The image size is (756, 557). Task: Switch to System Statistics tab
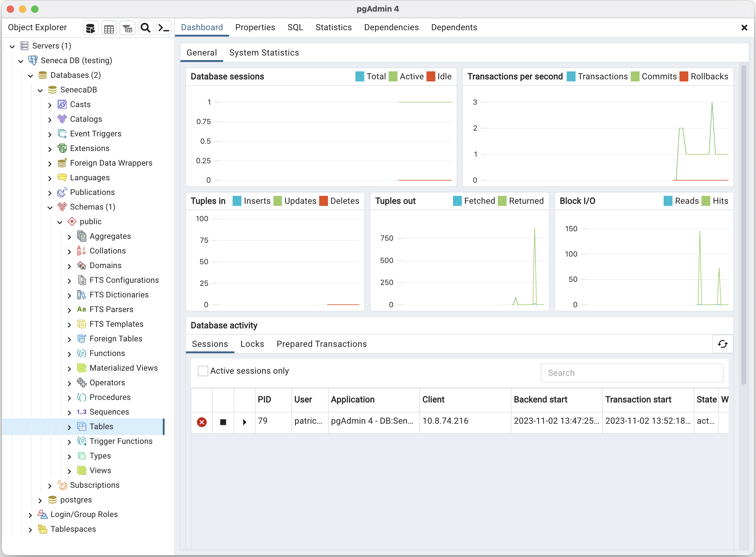[x=264, y=52]
